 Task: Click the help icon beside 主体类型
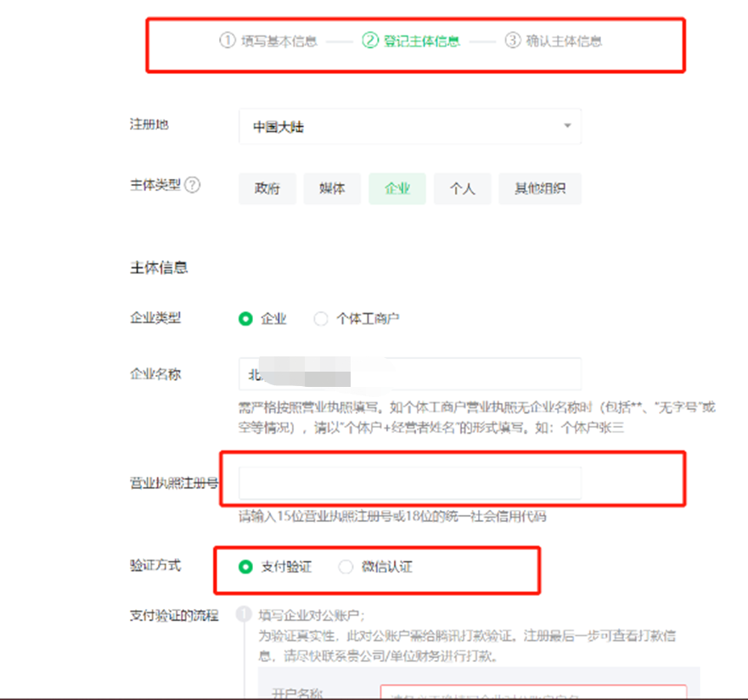click(x=193, y=185)
